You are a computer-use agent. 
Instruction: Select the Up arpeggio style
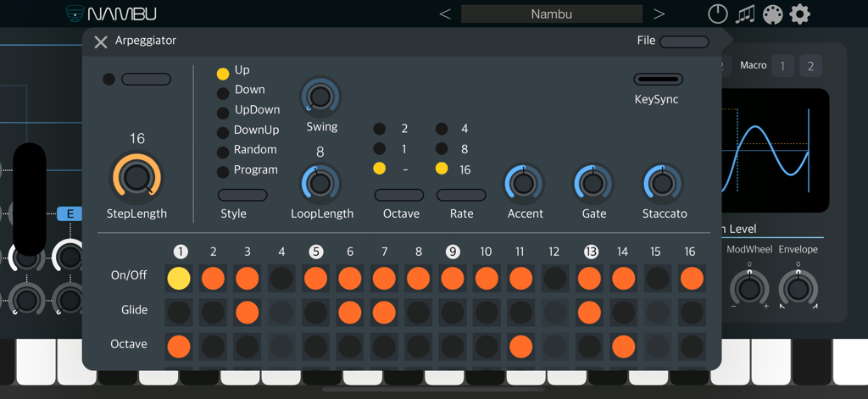(x=223, y=74)
